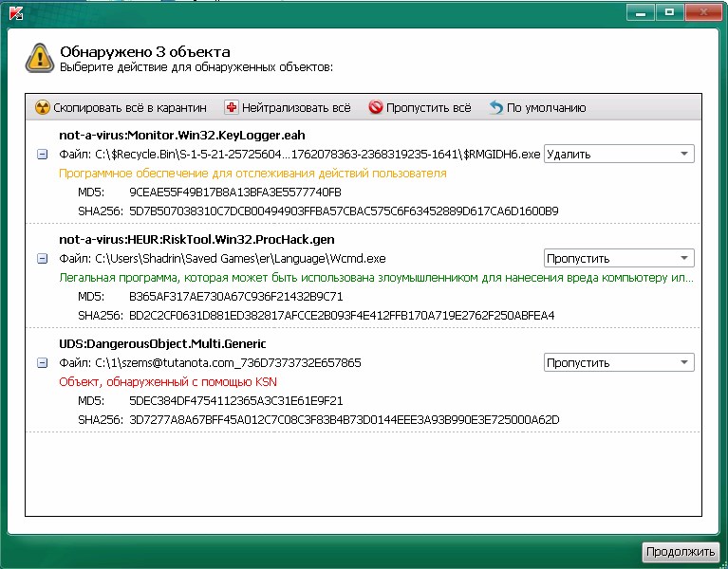Image resolution: width=728 pixels, height=569 pixels.
Task: Click Скопировать всё в карантин
Action: click(x=129, y=108)
